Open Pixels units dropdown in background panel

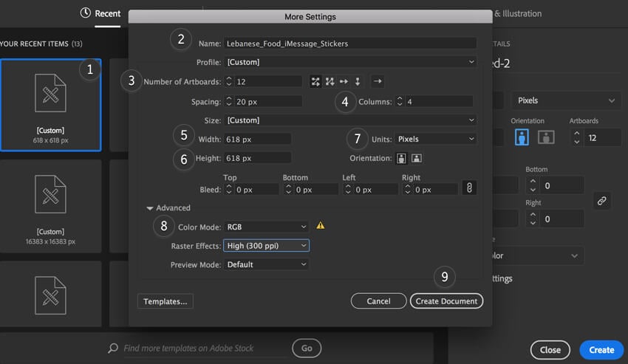[567, 100]
